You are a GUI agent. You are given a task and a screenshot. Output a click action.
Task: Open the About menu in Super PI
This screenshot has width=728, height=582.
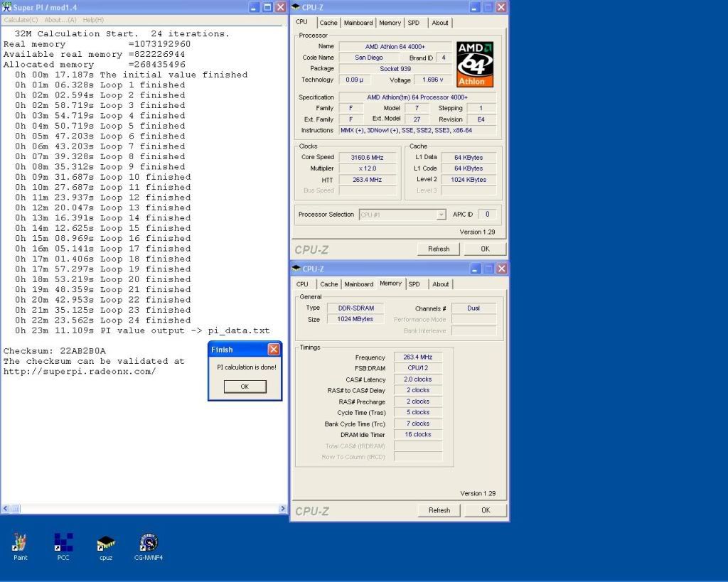[x=60, y=20]
